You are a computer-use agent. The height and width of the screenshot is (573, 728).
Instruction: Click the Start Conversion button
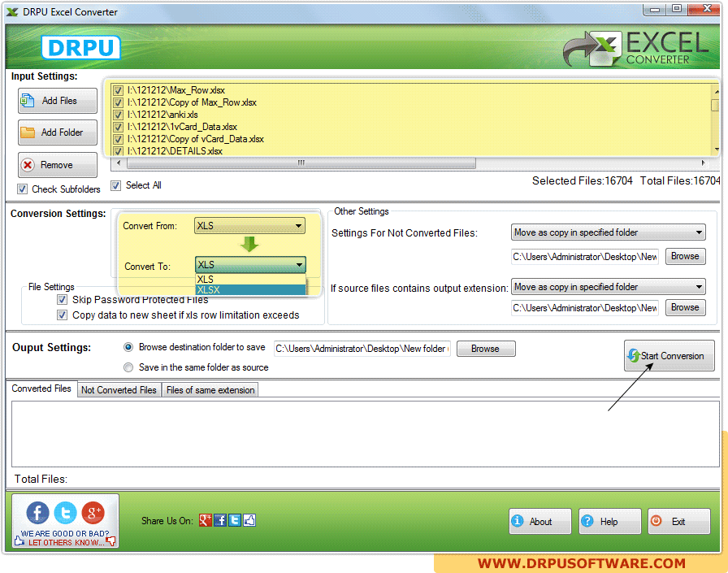point(669,356)
